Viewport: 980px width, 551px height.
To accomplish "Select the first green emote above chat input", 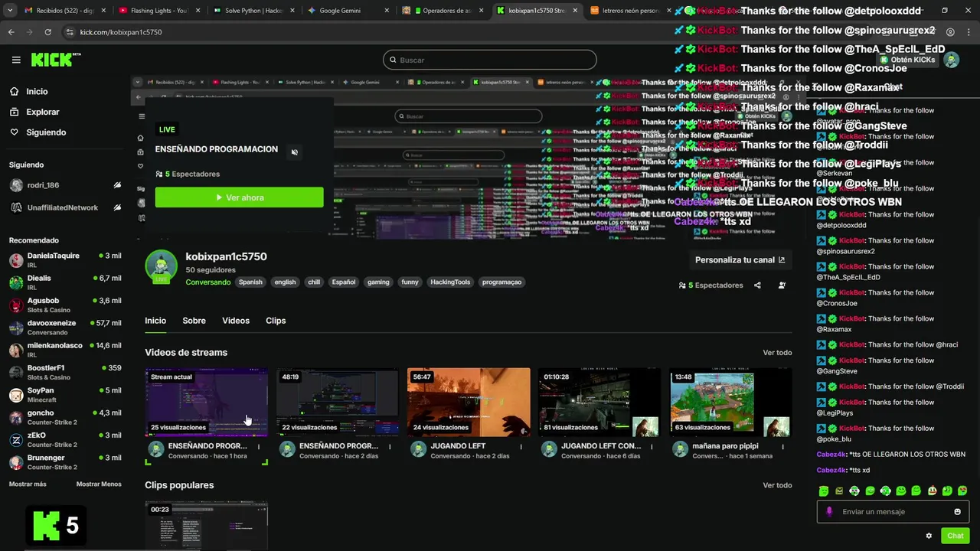I will click(824, 491).
